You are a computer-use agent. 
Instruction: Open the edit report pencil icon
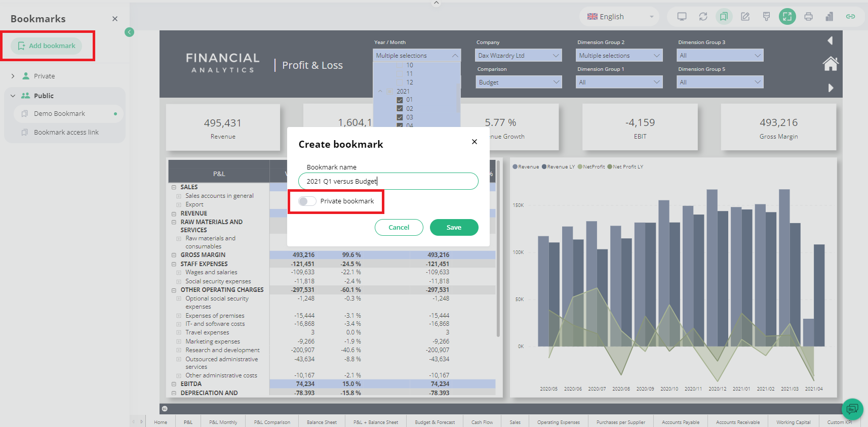point(745,17)
